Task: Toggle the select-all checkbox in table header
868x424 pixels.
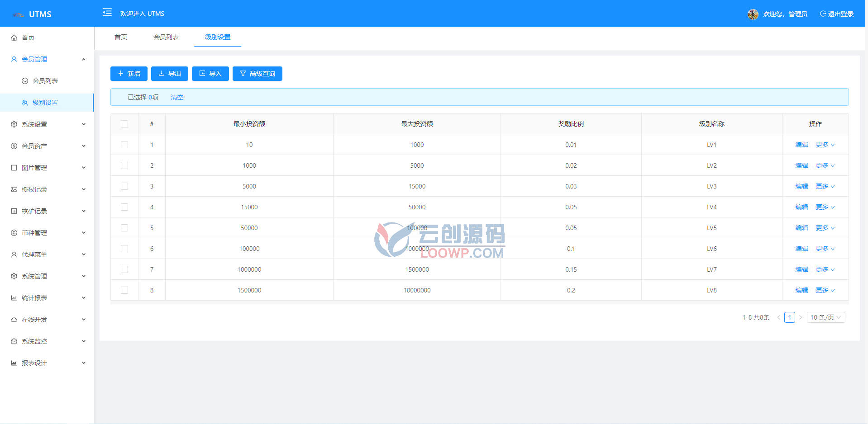Action: [x=124, y=124]
